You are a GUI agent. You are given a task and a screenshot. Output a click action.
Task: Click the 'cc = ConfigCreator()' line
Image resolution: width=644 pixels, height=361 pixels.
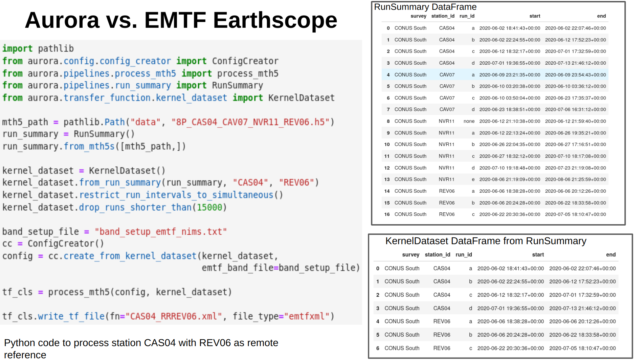(x=53, y=244)
